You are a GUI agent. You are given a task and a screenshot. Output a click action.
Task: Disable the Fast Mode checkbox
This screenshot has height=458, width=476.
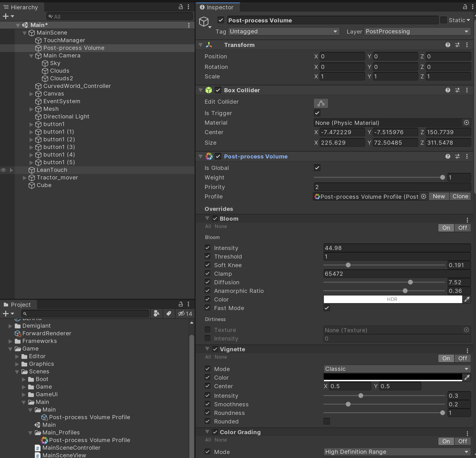[x=326, y=308]
